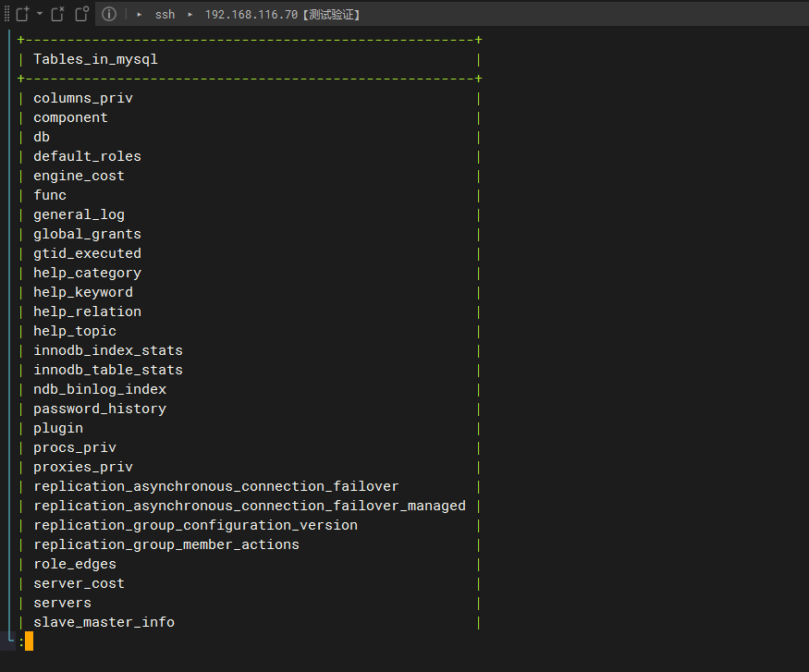Click the duplicate session icon
809x672 pixels.
82,14
